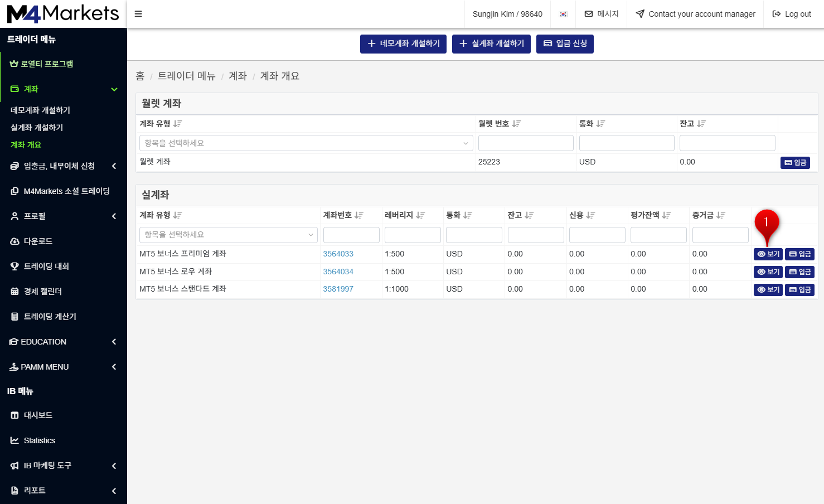Click the Statistics chart icon
The width and height of the screenshot is (824, 504).
15,440
